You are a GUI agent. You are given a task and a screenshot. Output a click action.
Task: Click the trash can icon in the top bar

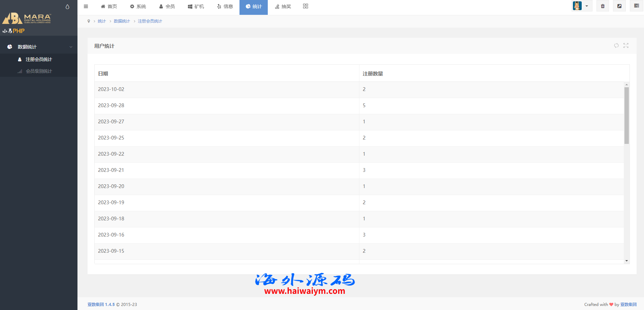(603, 6)
